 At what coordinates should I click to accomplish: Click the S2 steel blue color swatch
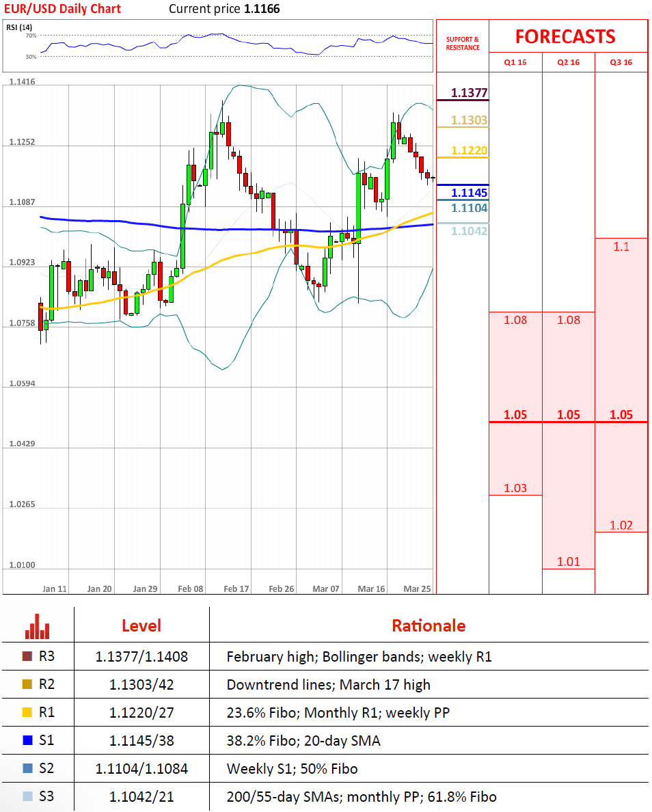click(27, 768)
